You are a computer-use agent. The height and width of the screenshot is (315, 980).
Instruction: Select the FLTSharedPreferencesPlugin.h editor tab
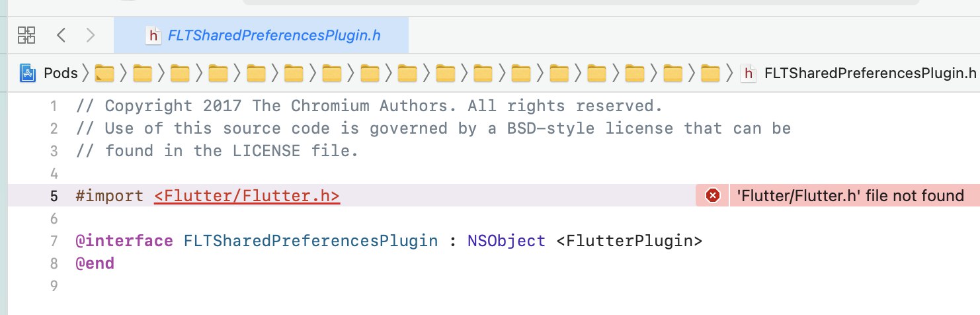pos(261,35)
